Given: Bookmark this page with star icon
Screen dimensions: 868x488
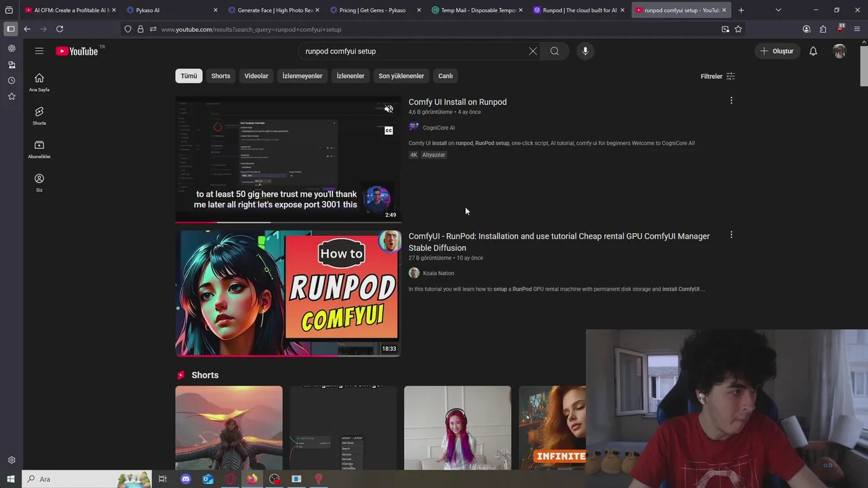Looking at the screenshot, I should tap(738, 29).
